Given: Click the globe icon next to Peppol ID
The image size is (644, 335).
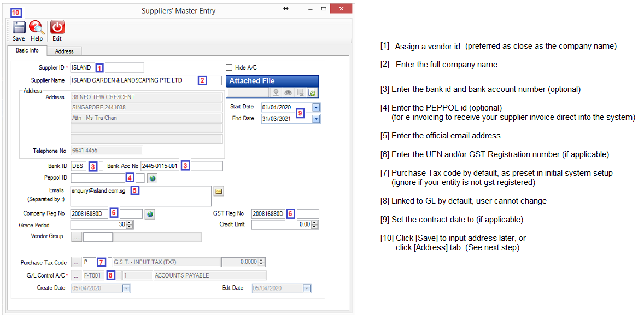Looking at the screenshot, I should point(153,178).
